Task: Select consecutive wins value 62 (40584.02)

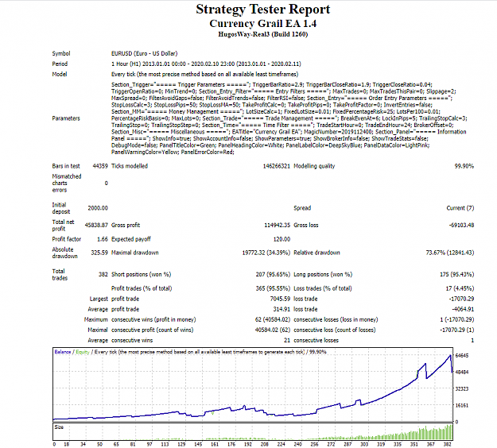Action: tap(273, 320)
